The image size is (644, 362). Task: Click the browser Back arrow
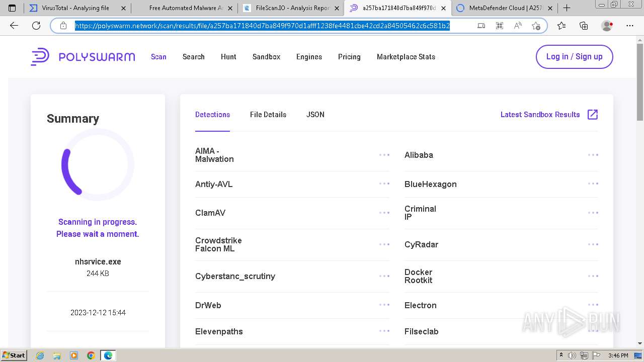click(14, 26)
